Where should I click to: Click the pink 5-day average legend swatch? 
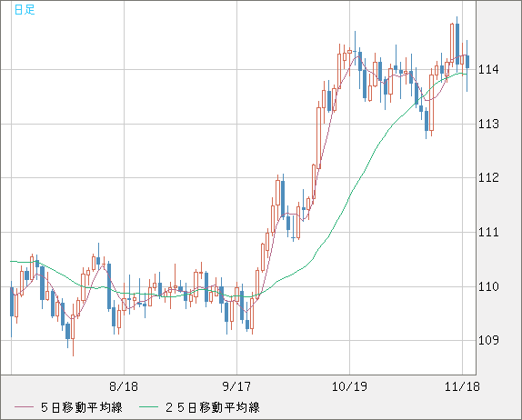[x=24, y=407]
